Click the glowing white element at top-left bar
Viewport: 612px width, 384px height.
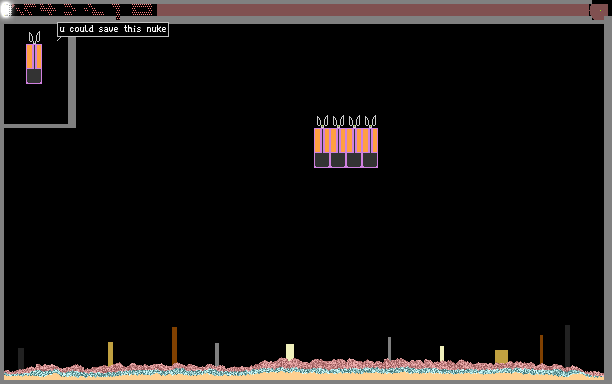(x=6, y=10)
